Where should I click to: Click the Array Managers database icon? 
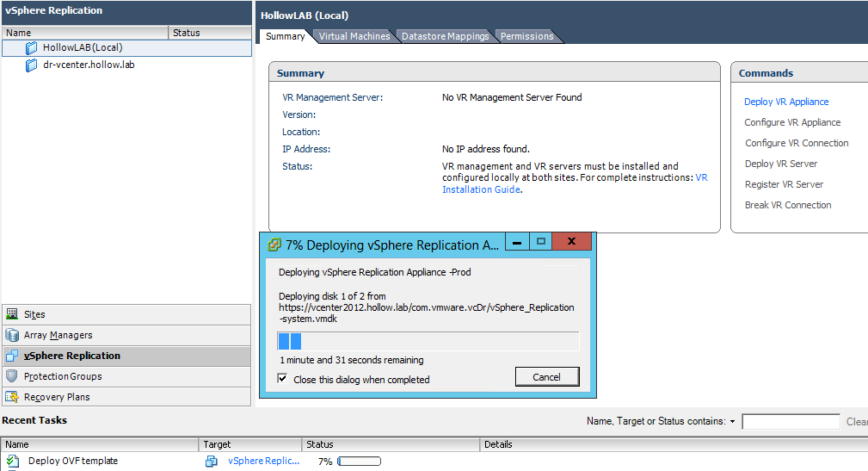[12, 335]
